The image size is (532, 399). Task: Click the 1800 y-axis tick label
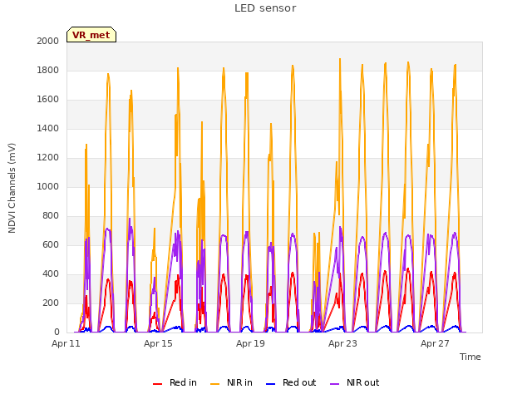48,70
